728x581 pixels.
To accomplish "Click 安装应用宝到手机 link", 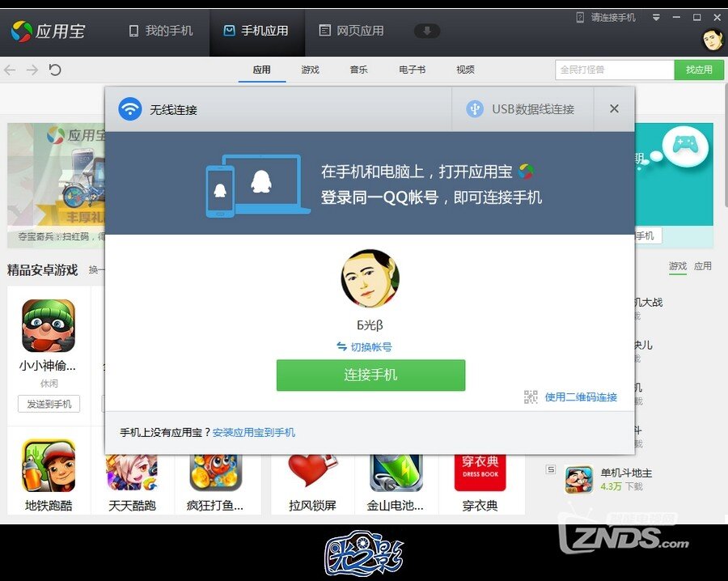I will (253, 432).
